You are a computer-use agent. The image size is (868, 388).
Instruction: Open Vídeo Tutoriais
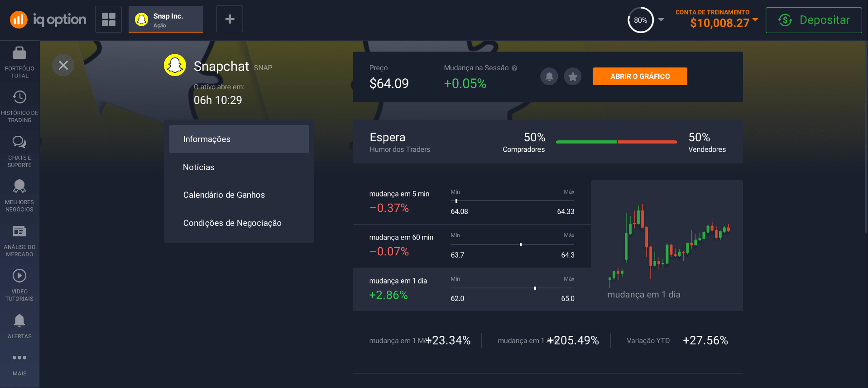19,285
